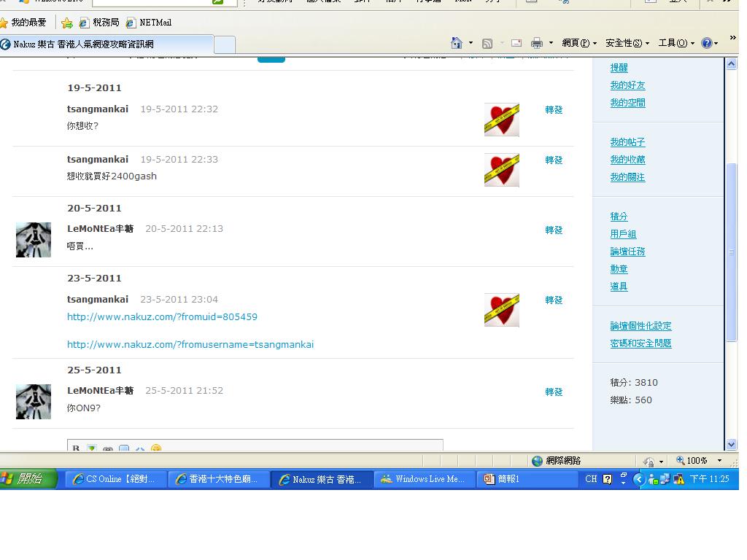This screenshot has width=747, height=560.
Task: Click LeMoNtEa avatar beside 唔買 message
Action: pyautogui.click(x=34, y=240)
